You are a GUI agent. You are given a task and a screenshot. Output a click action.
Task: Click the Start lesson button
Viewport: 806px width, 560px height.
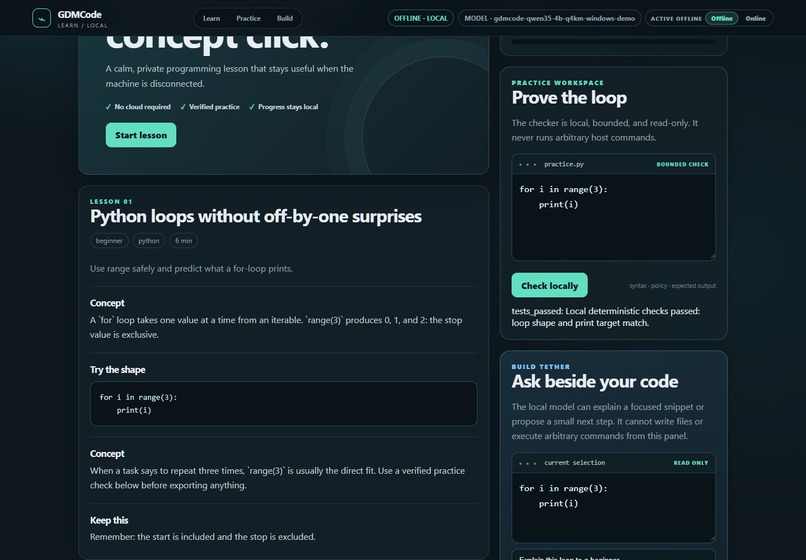141,135
